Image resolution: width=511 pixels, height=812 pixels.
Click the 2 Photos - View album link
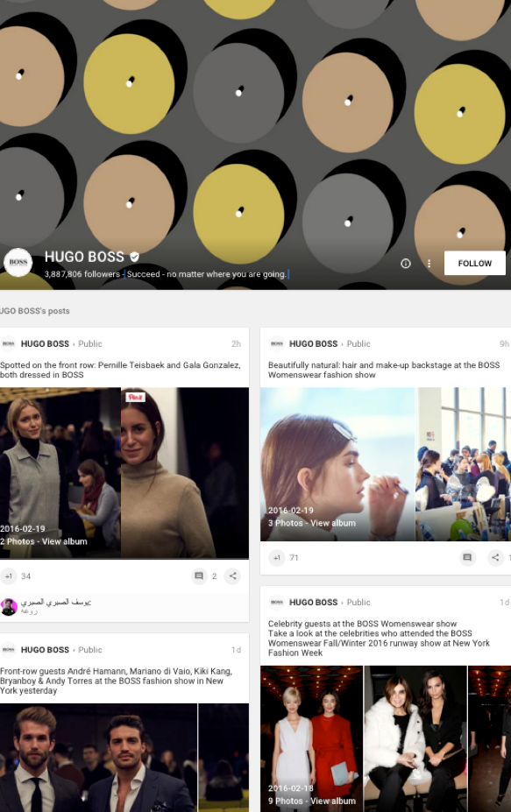pos(44,541)
